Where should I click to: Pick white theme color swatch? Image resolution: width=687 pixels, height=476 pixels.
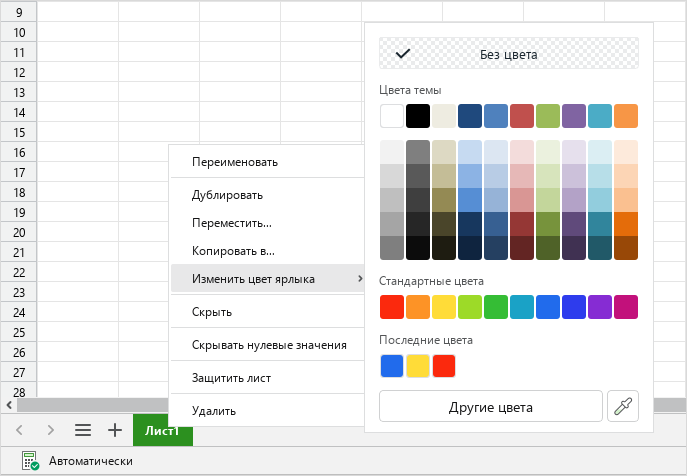point(392,116)
